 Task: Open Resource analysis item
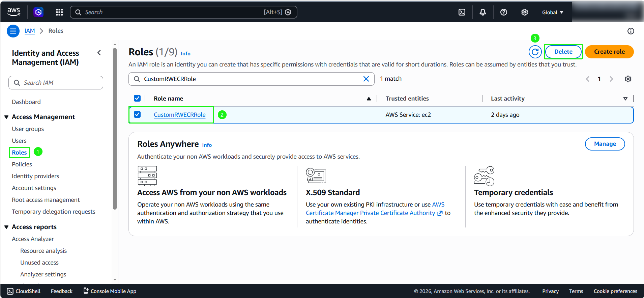pos(43,251)
